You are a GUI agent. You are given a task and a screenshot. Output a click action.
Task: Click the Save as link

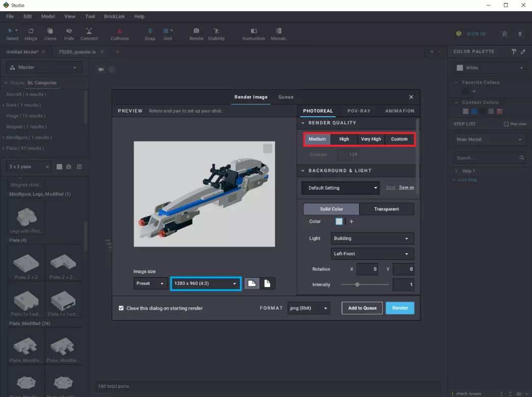coord(407,187)
